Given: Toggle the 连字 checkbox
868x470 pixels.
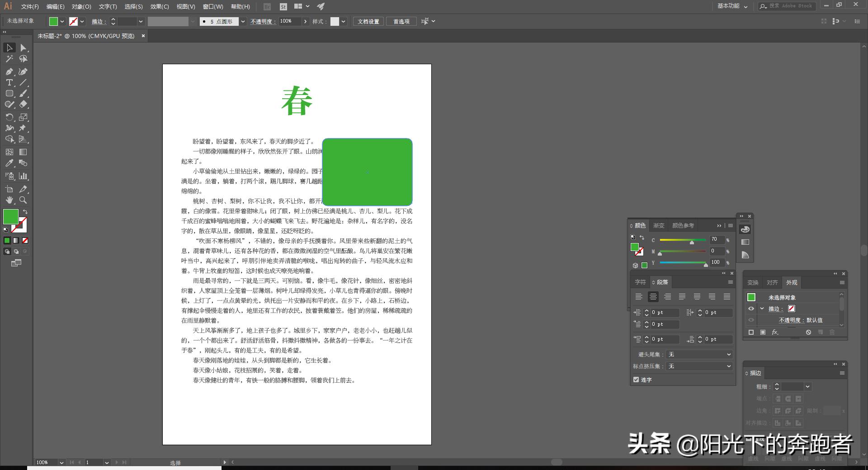Looking at the screenshot, I should point(636,380).
